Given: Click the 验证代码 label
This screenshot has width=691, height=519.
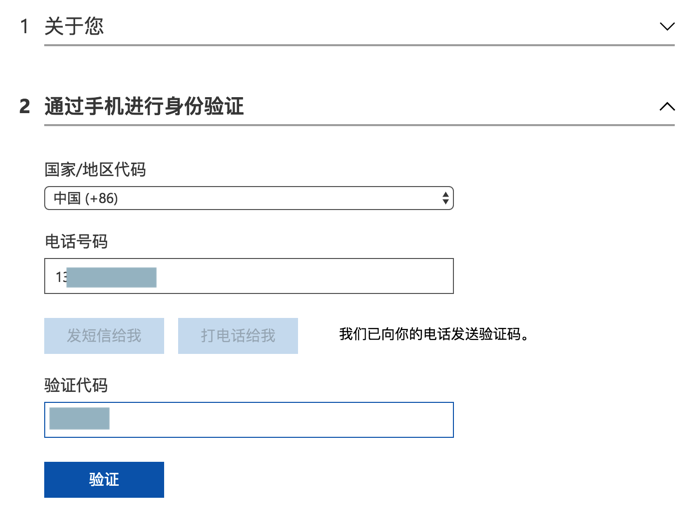Looking at the screenshot, I should 76,386.
